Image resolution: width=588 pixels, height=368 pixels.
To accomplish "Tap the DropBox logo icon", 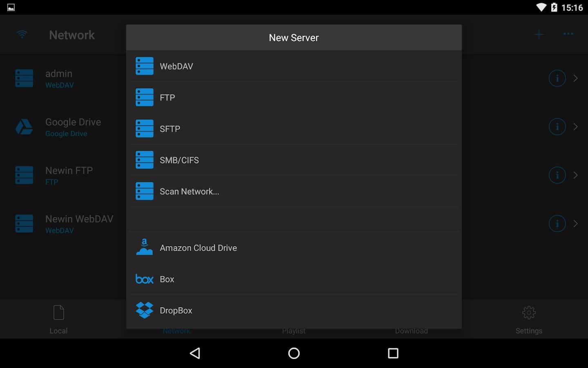I will 145,310.
